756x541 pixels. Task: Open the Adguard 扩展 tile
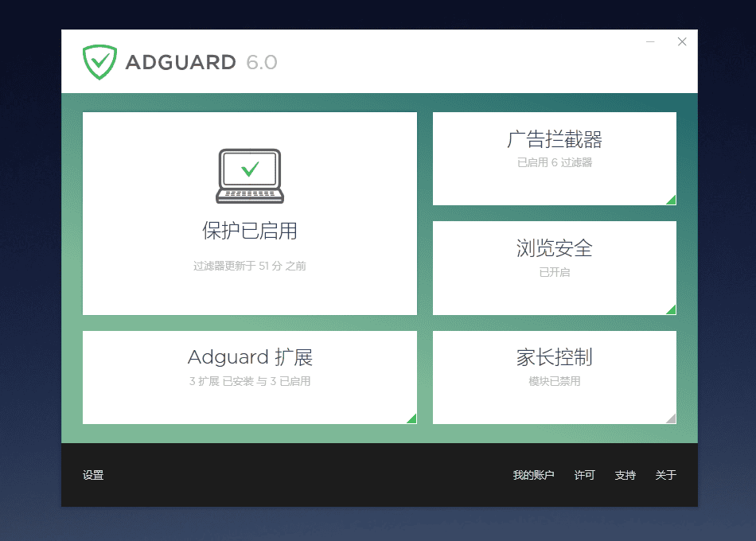[250, 378]
